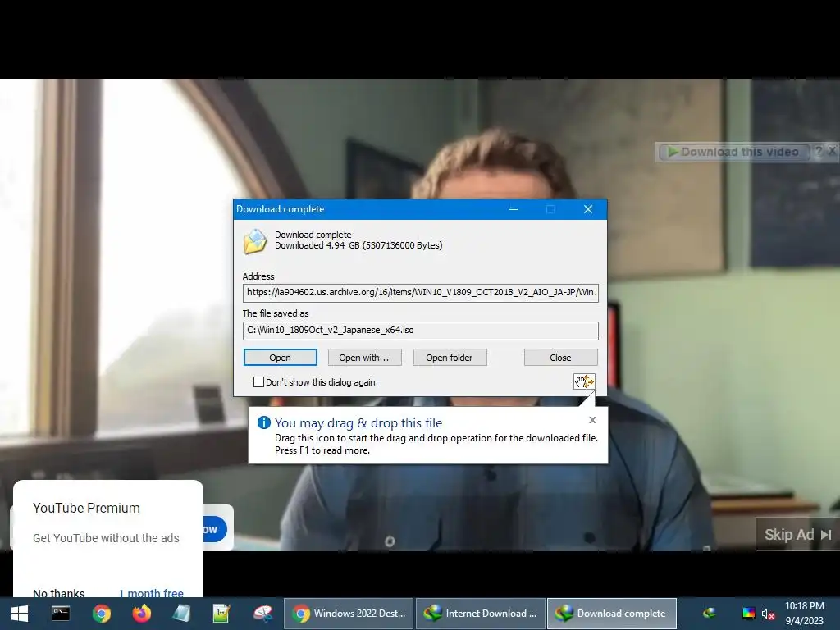Click the muted volume tray icon
The width and height of the screenshot is (840, 630).
click(768, 614)
